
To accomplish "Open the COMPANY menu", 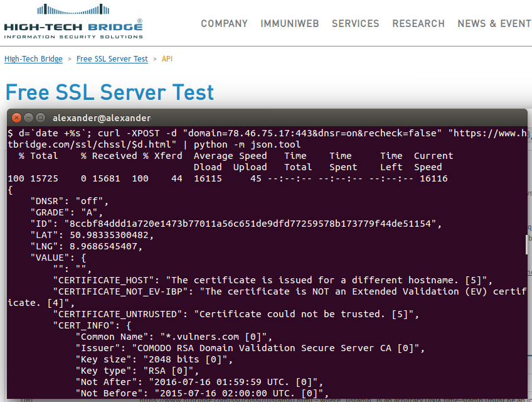I will 224,23.
